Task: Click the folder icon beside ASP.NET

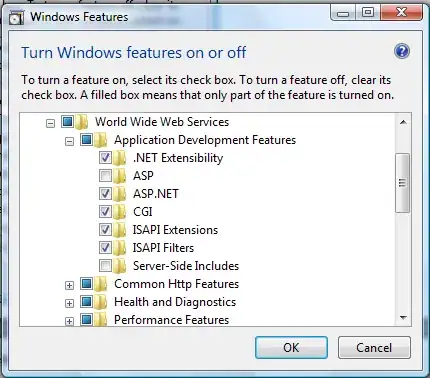Action: click(x=119, y=194)
